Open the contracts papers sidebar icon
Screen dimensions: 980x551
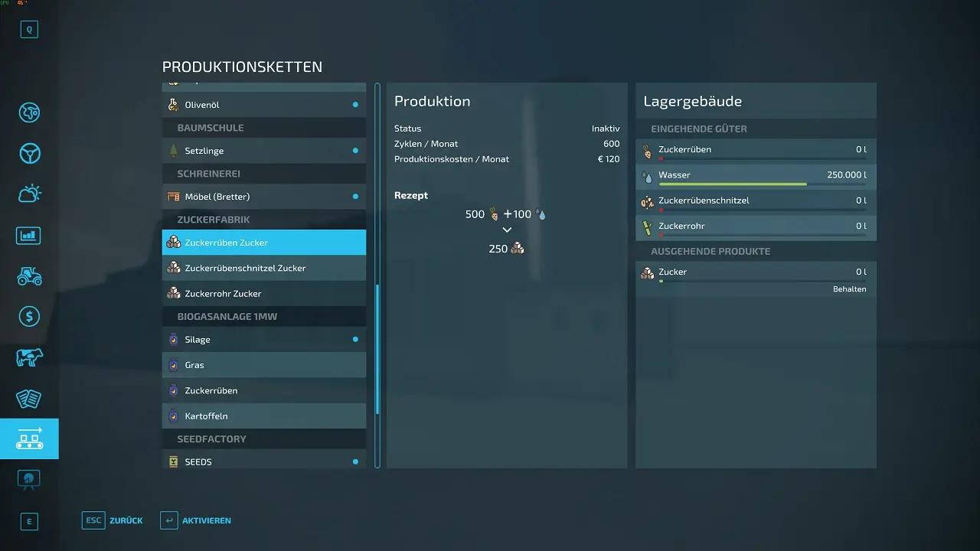point(29,398)
